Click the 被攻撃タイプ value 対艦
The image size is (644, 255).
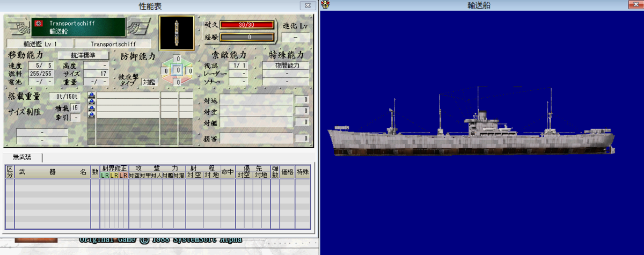coord(149,82)
